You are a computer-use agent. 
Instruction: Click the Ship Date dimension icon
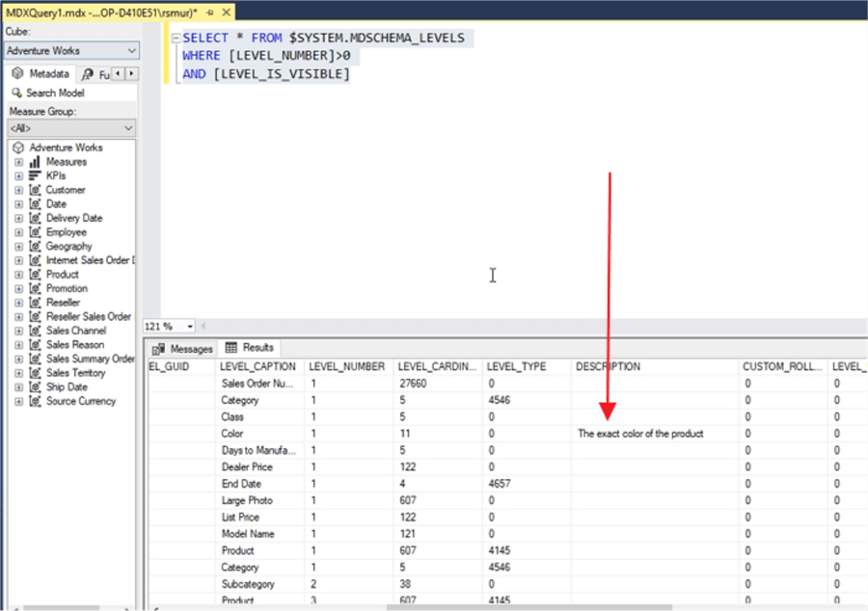tap(35, 387)
